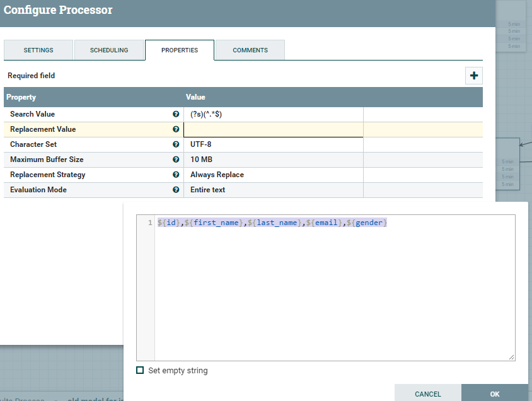Edit the 10 MB buffer size value
532x401 pixels.
(x=274, y=160)
